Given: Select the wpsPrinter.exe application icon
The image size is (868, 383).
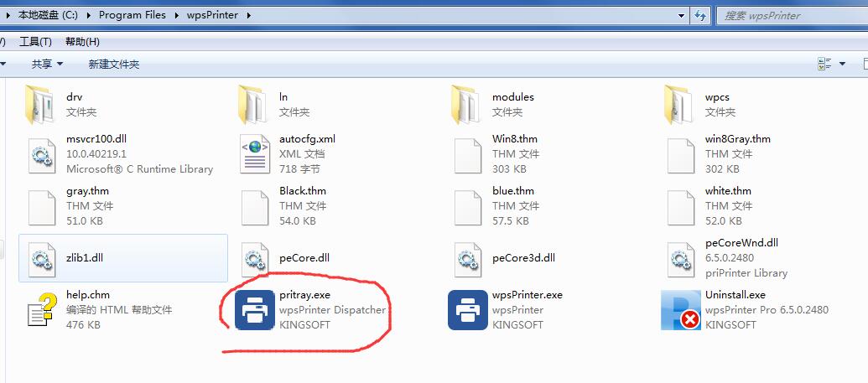Looking at the screenshot, I should click(x=468, y=310).
